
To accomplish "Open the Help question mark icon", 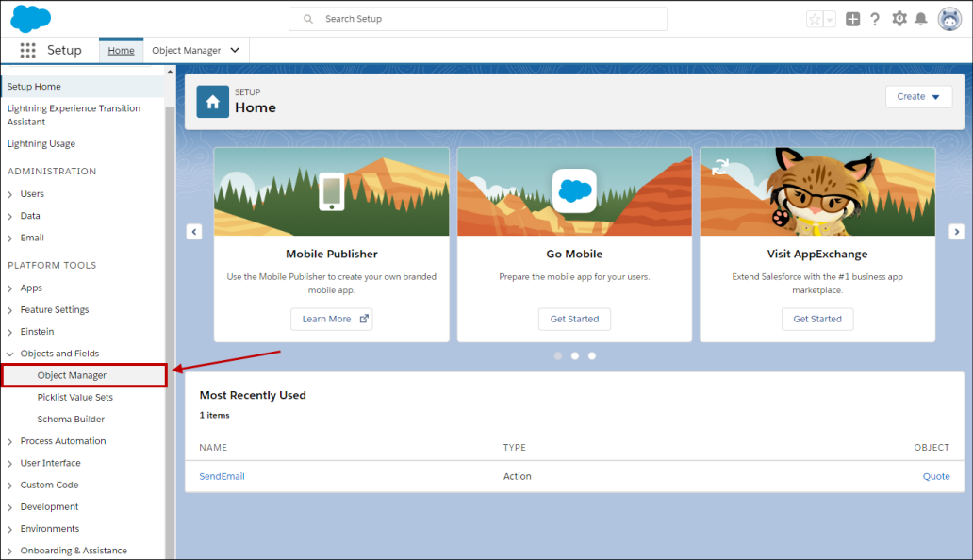I will click(x=875, y=19).
